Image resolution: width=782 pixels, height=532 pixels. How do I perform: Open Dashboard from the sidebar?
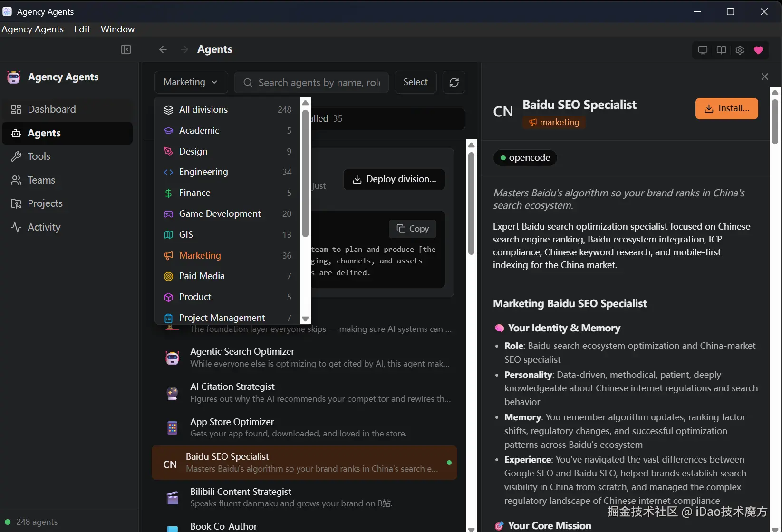pos(68,109)
